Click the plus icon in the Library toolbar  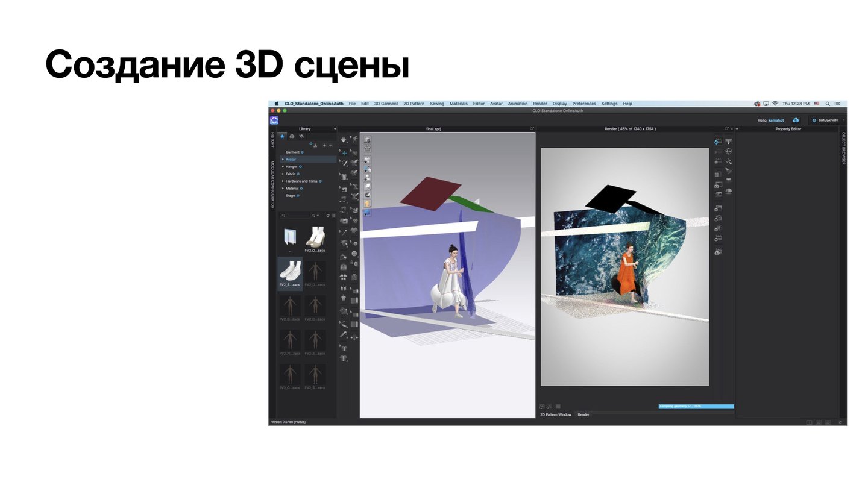(324, 145)
